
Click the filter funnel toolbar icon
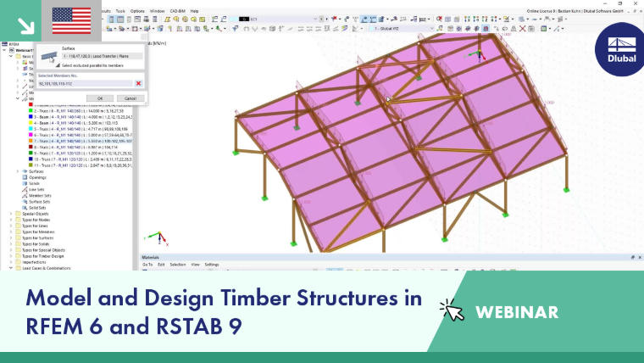(x=235, y=28)
